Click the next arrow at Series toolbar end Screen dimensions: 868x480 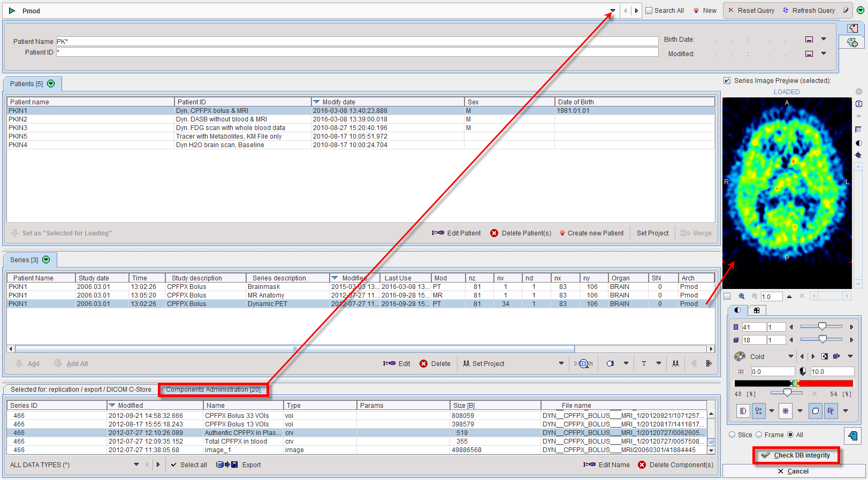[709, 364]
